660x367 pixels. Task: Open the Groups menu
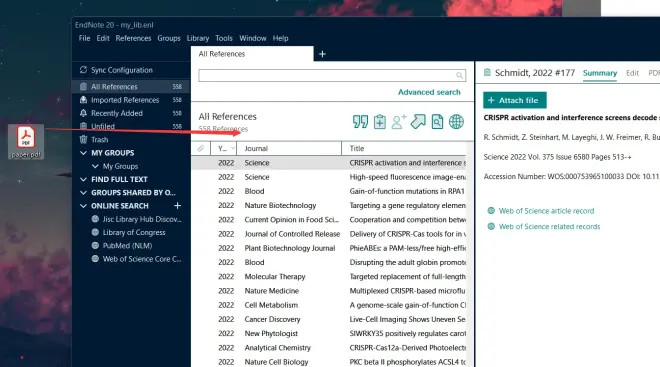click(169, 38)
